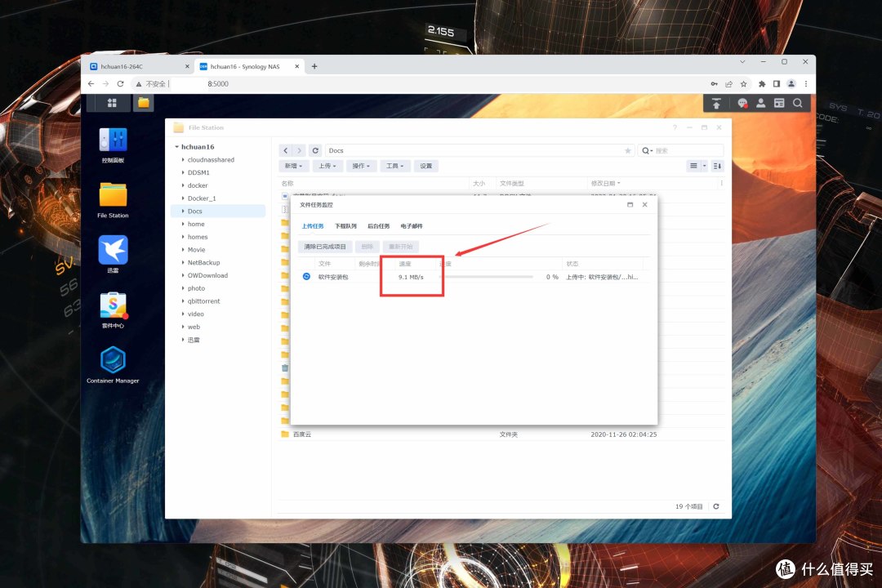
Task: Click the browser share page icon
Action: pos(729,84)
